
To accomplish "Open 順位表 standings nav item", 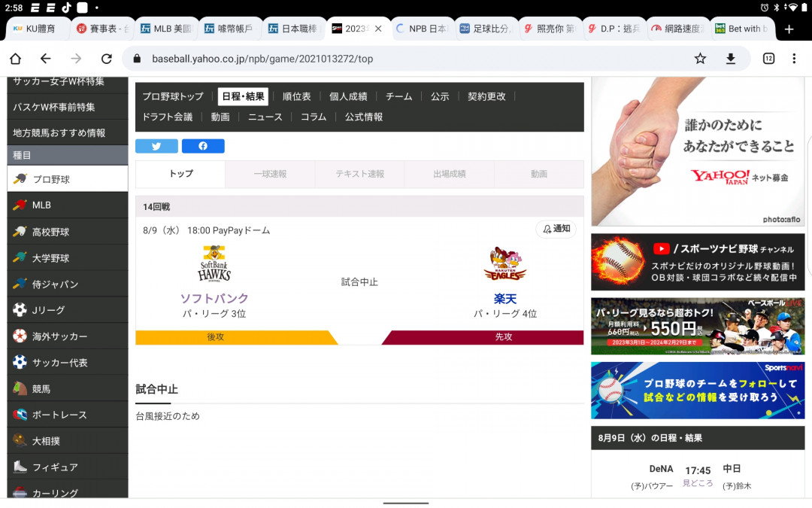I will pos(297,96).
